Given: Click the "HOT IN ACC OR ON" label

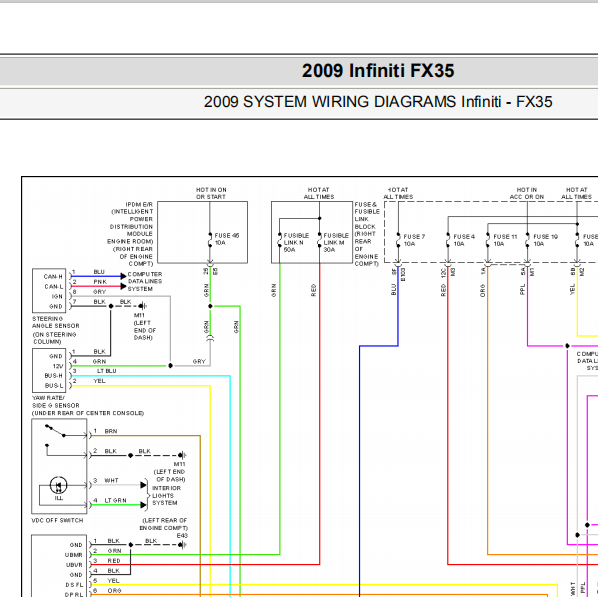Looking at the screenshot, I should pyautogui.click(x=527, y=193).
